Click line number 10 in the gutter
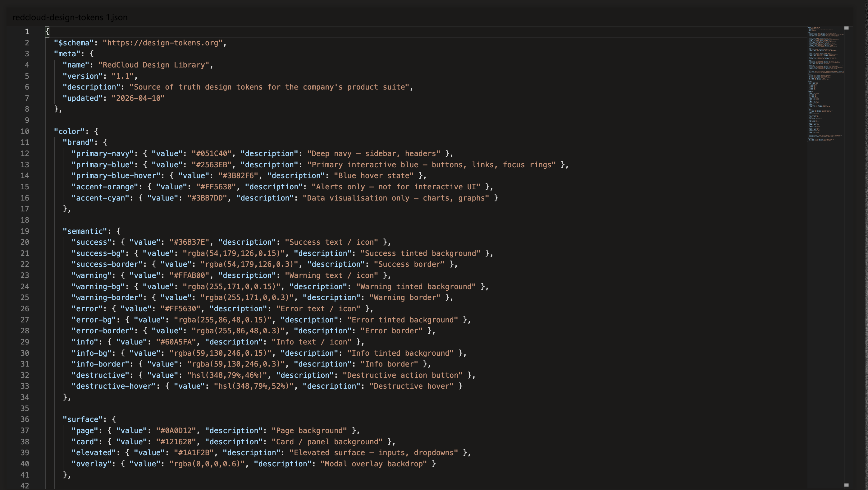The image size is (868, 490). tap(25, 131)
